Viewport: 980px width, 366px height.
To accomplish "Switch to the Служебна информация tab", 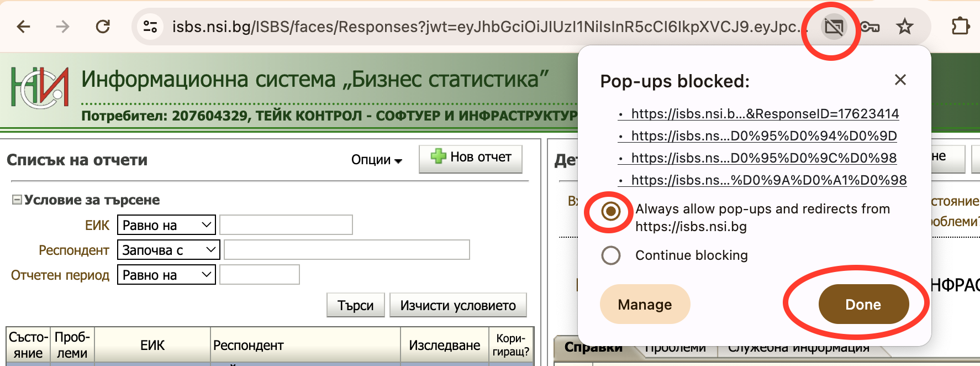I will point(799,348).
